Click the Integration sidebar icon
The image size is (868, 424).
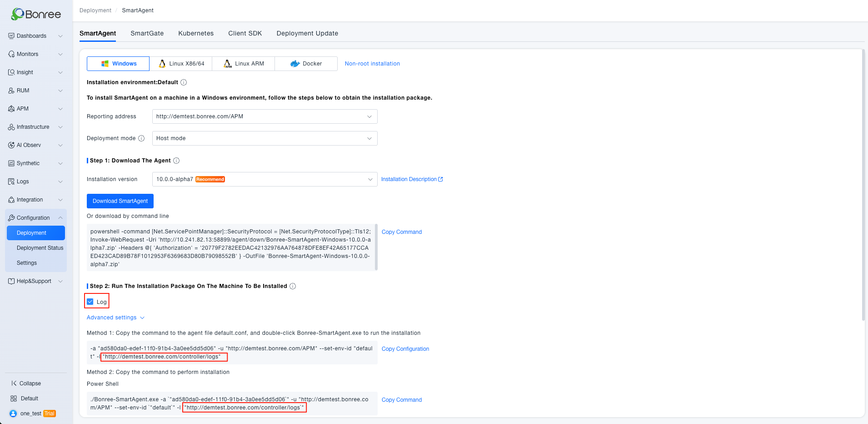coord(11,200)
